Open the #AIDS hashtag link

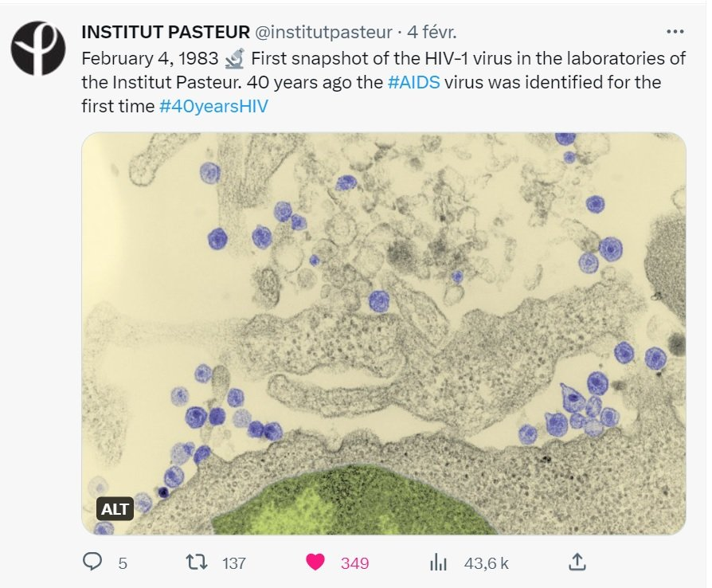pyautogui.click(x=413, y=83)
